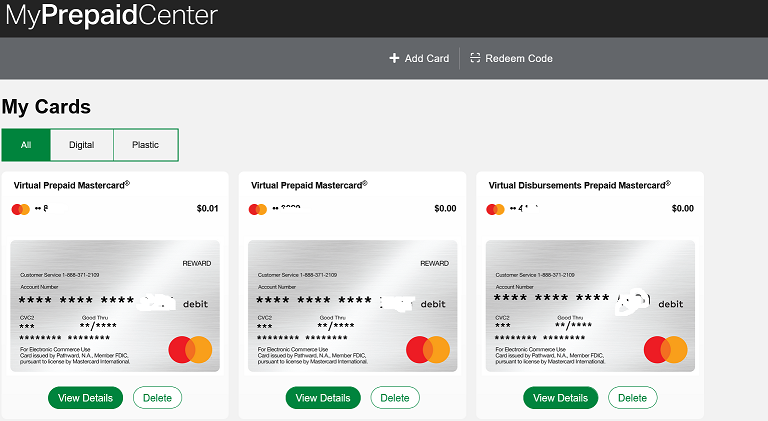
Task: View Details of the $0.01 card
Action: [85, 398]
